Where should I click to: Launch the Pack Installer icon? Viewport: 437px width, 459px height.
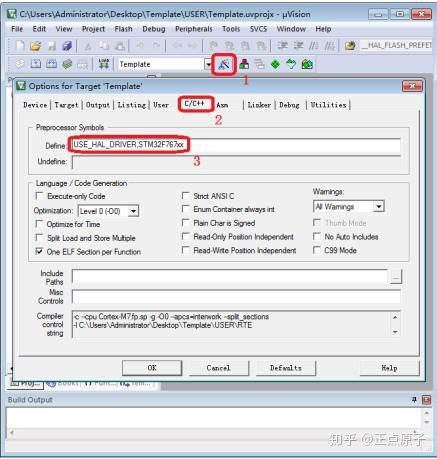307,64
